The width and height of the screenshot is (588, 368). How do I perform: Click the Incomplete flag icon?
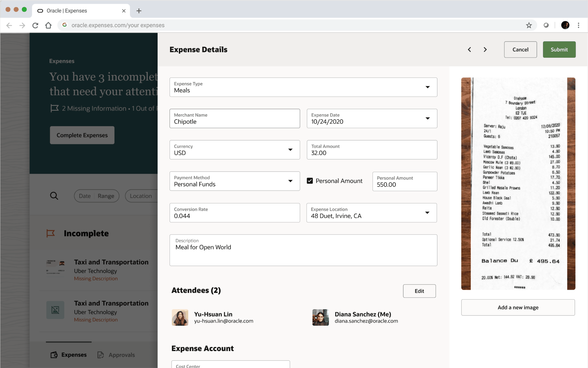51,233
